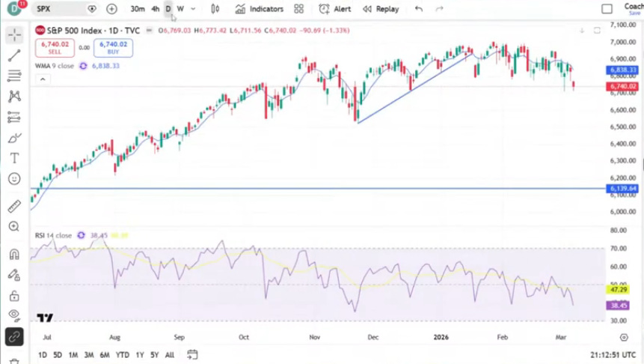Click the RSI 14 close legend label
This screenshot has height=364, width=644.
coord(53,235)
